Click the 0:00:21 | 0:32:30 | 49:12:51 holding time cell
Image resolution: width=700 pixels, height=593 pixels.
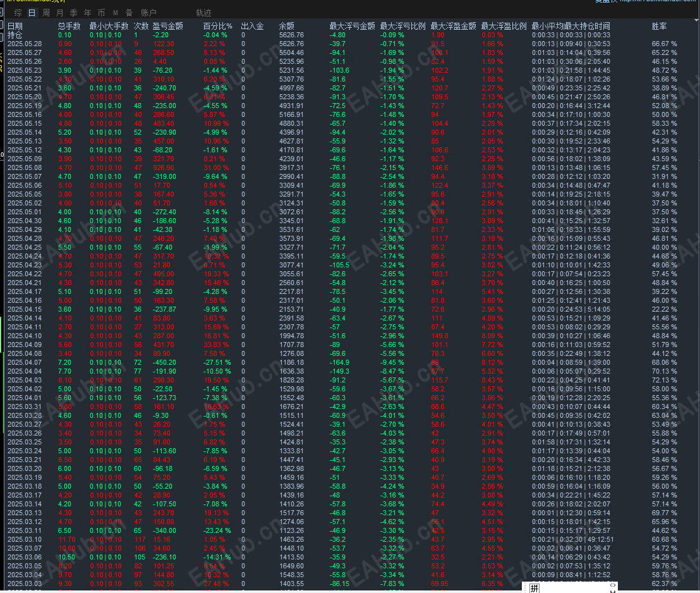click(x=572, y=539)
